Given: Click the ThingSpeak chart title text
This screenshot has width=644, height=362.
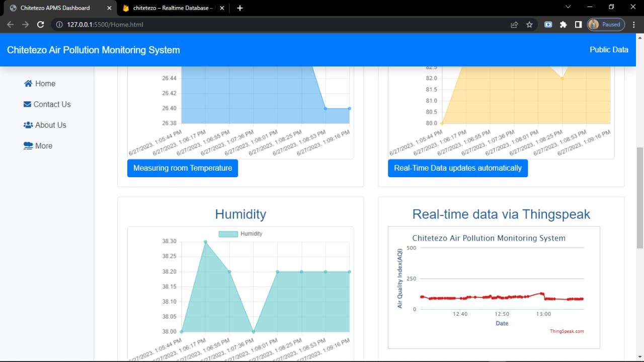Looking at the screenshot, I should click(x=489, y=238).
